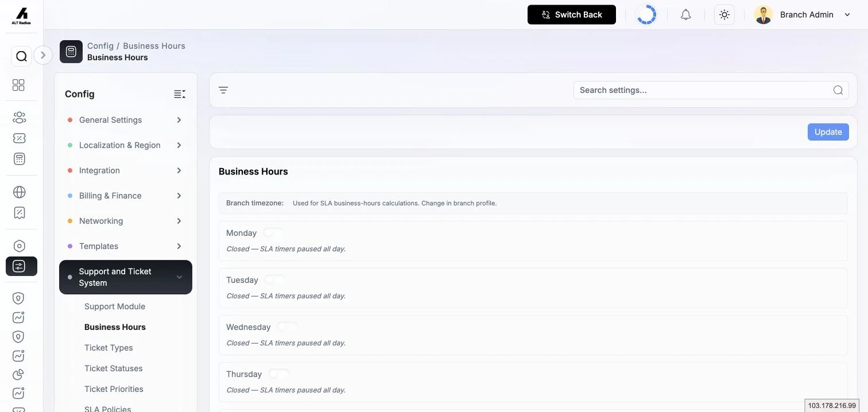Image resolution: width=868 pixels, height=412 pixels.
Task: Toggle Thursday business hours switch
Action: [278, 374]
